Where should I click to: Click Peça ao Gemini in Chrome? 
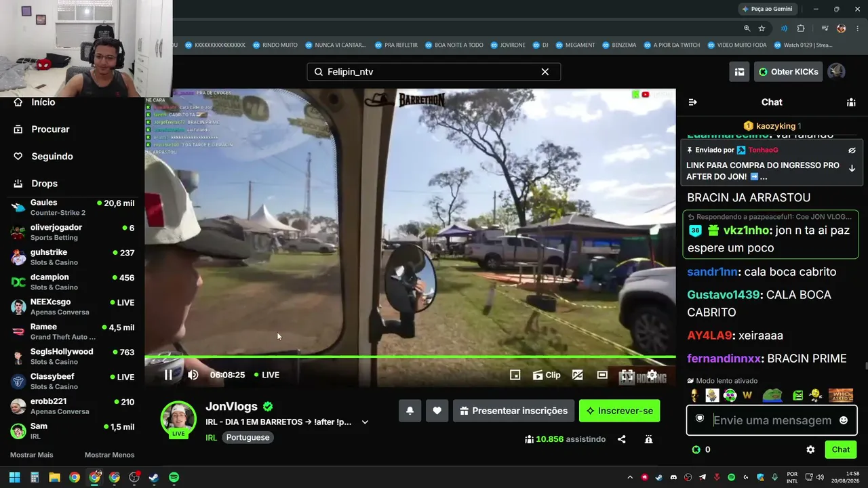pyautogui.click(x=767, y=9)
